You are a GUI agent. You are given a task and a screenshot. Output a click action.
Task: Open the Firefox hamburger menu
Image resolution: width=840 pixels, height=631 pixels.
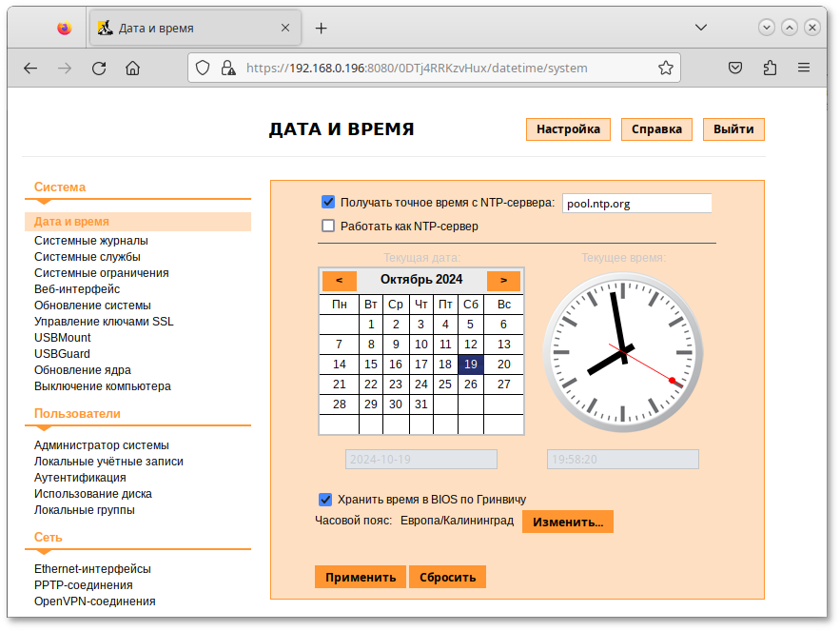pos(804,68)
